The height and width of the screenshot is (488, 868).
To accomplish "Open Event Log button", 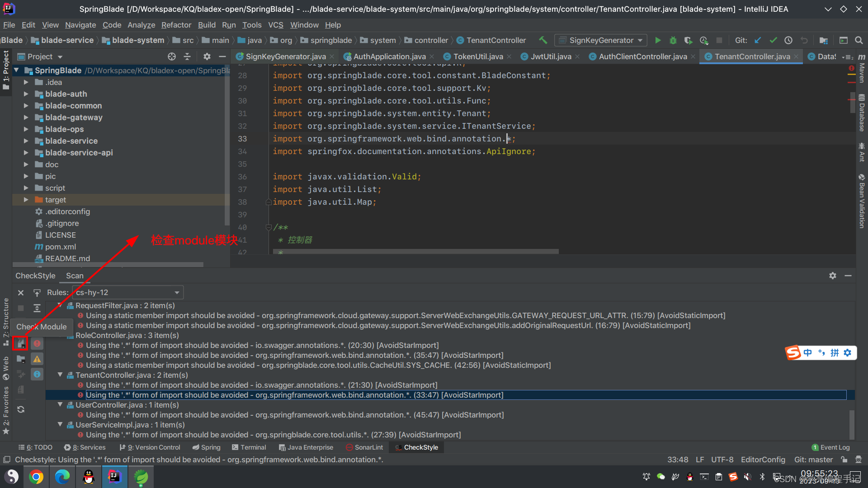I will [x=830, y=447].
